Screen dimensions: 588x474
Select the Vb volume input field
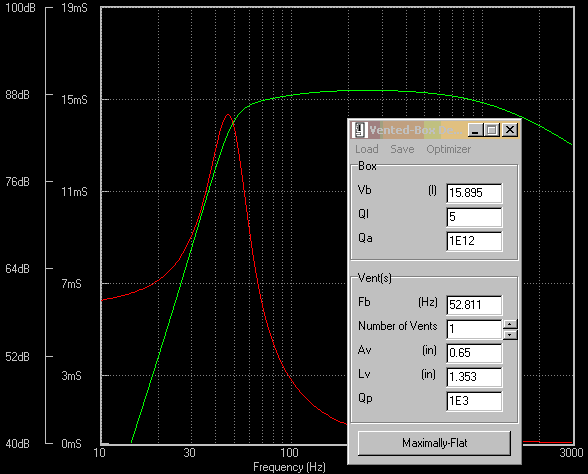pyautogui.click(x=474, y=193)
